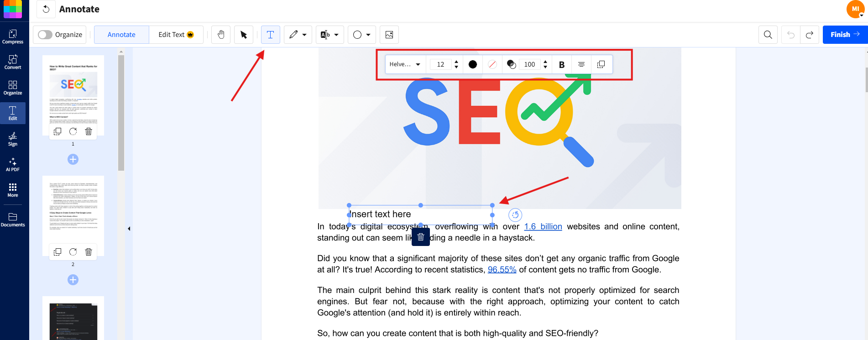Follow the 96.55% link
868x340 pixels.
click(x=502, y=270)
